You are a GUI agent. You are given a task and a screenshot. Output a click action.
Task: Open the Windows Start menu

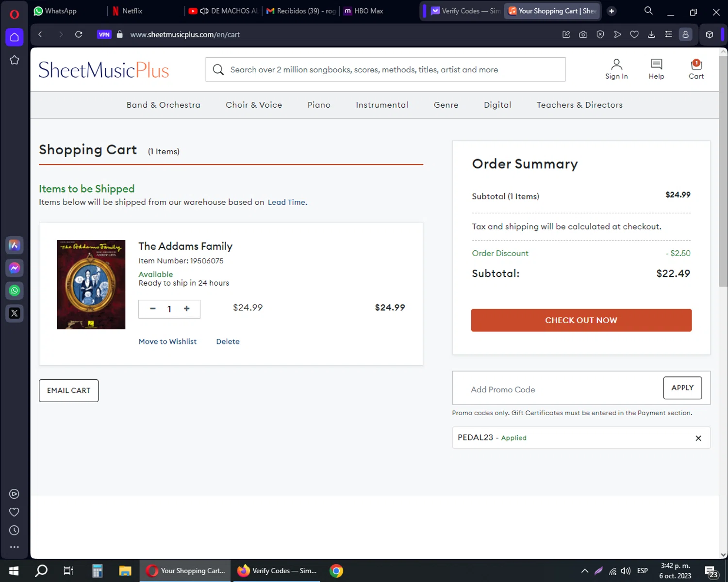point(14,571)
